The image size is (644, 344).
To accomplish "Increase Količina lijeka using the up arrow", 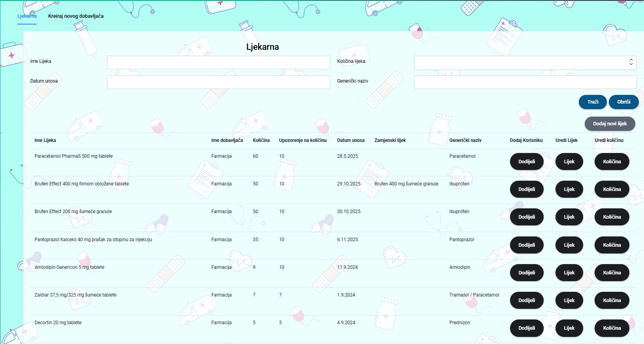I will click(x=631, y=60).
